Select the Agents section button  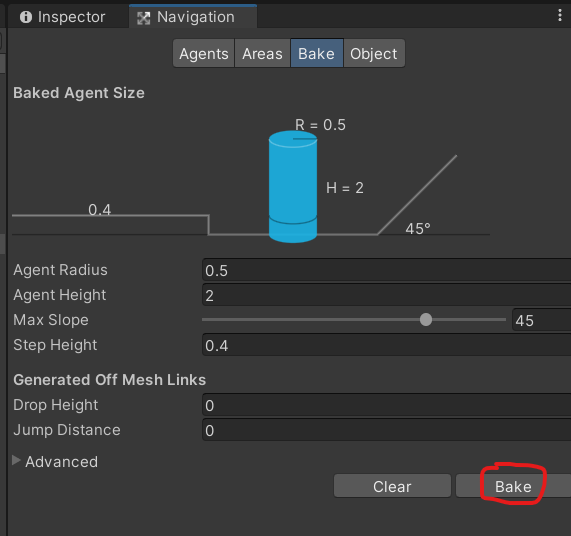point(204,54)
